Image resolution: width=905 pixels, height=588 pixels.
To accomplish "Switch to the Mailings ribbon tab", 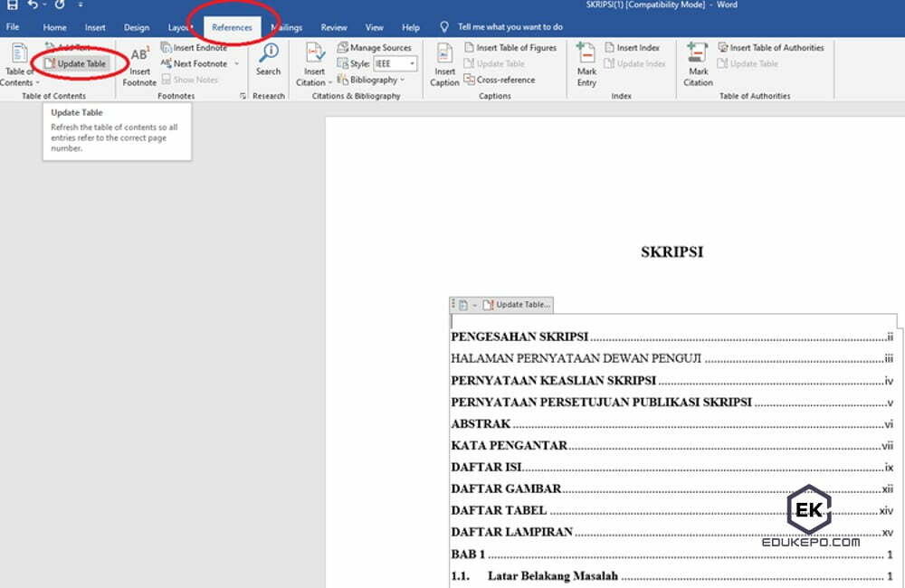I will click(x=286, y=27).
